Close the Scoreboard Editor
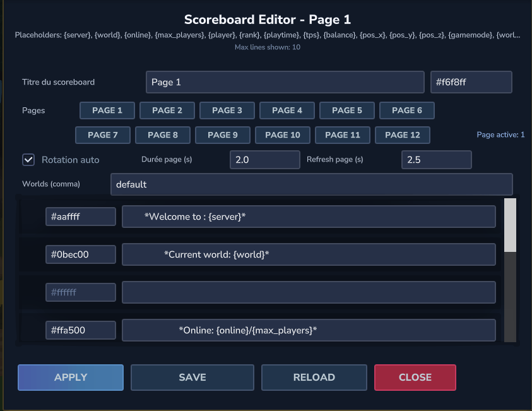The image size is (532, 411). pyautogui.click(x=415, y=378)
